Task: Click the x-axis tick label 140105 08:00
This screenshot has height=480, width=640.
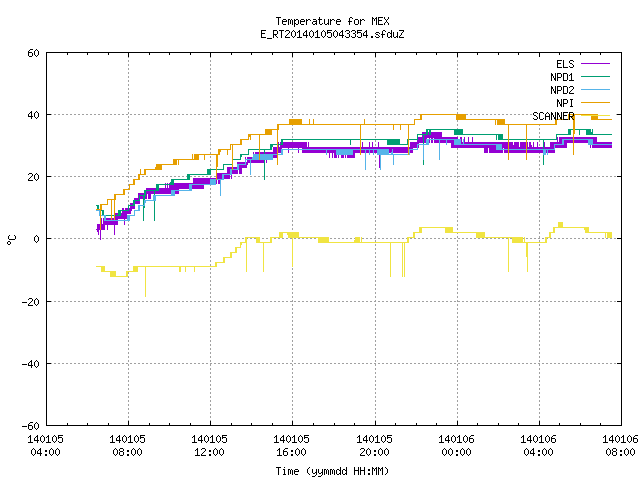Action: coord(127,445)
